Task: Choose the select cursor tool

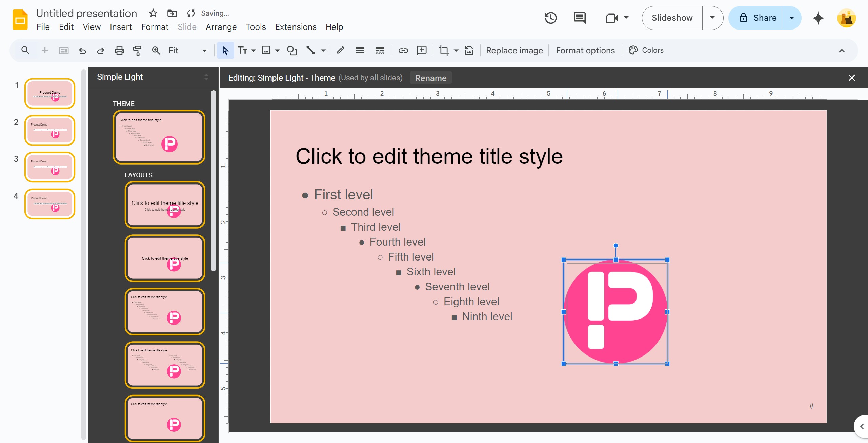Action: tap(225, 50)
